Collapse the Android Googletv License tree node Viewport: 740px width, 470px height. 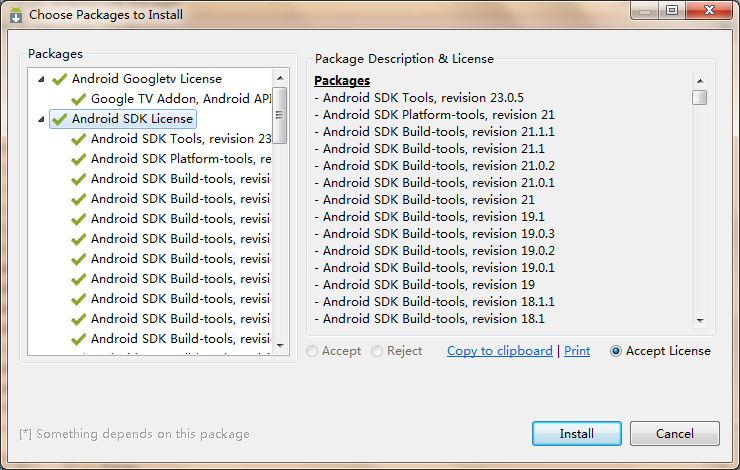coord(41,79)
